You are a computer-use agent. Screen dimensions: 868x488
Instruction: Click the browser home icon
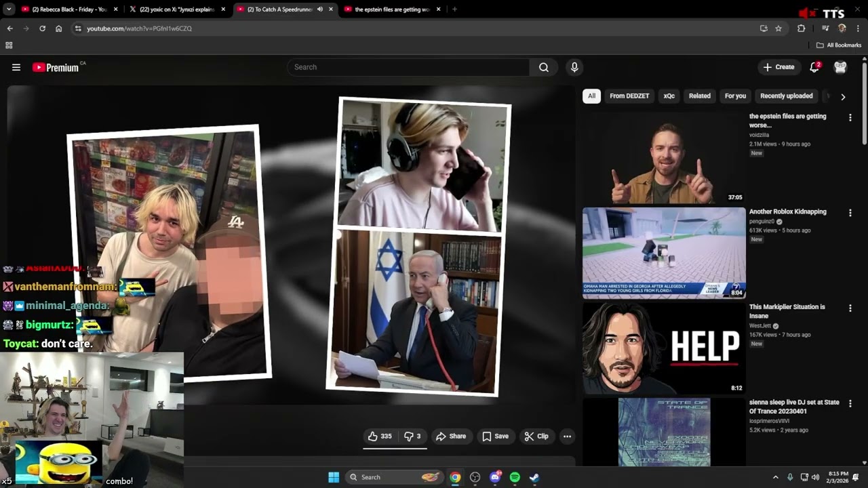[58, 28]
